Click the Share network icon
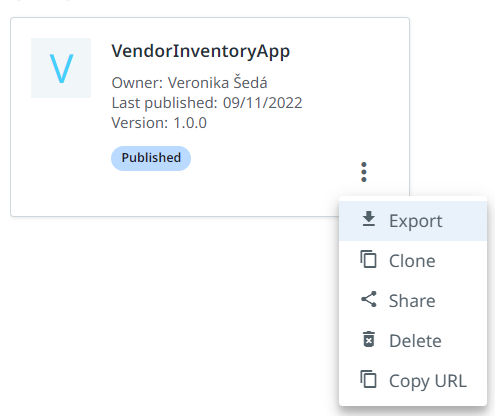The image size is (495, 416). (369, 299)
